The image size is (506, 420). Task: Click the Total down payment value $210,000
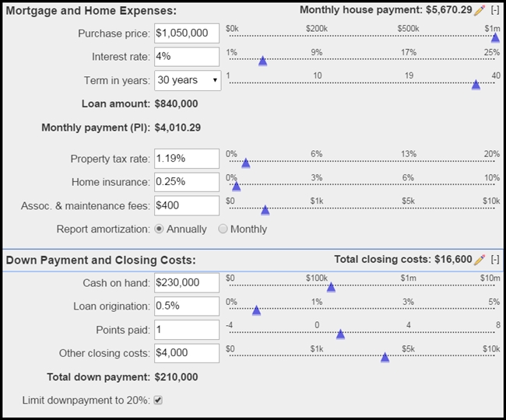pos(176,377)
